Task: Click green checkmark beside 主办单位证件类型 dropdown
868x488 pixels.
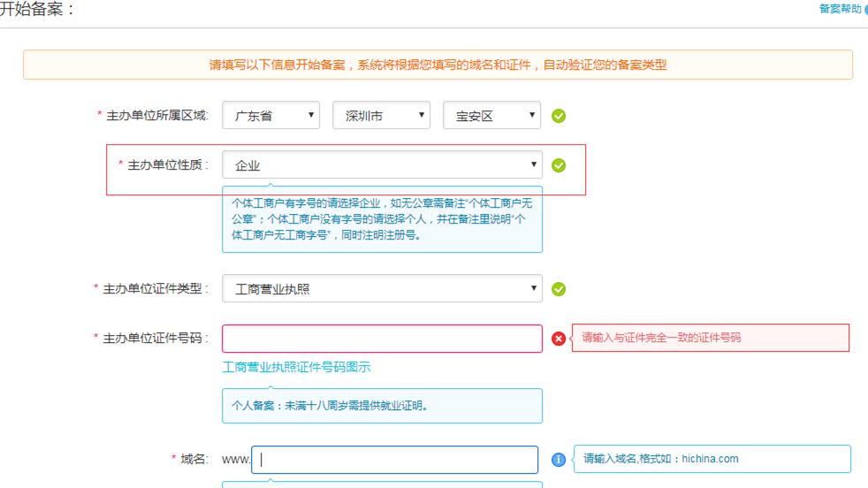Action: pos(559,289)
